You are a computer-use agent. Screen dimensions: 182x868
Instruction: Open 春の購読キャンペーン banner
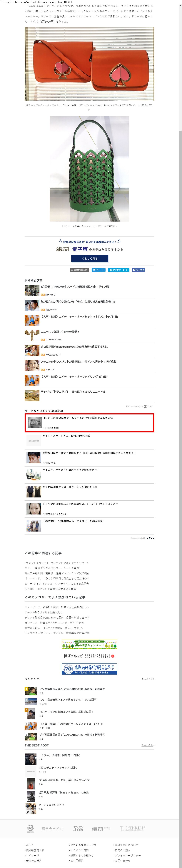89,644
